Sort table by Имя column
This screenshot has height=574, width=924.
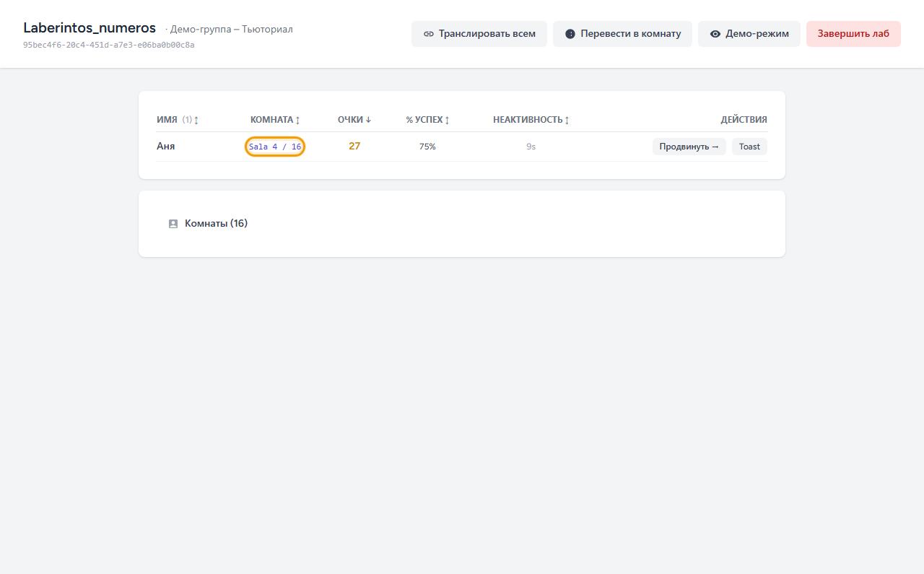pyautogui.click(x=178, y=120)
